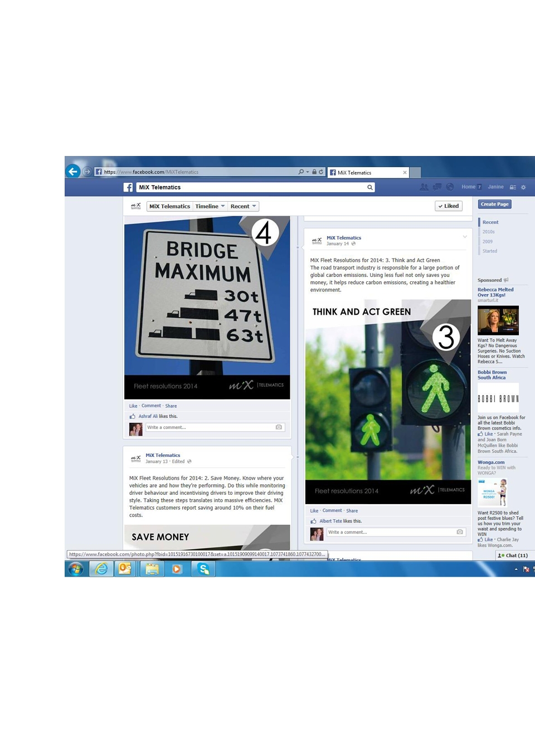This screenshot has width=535, height=756.
Task: Open the friend requests icon
Action: (424, 187)
